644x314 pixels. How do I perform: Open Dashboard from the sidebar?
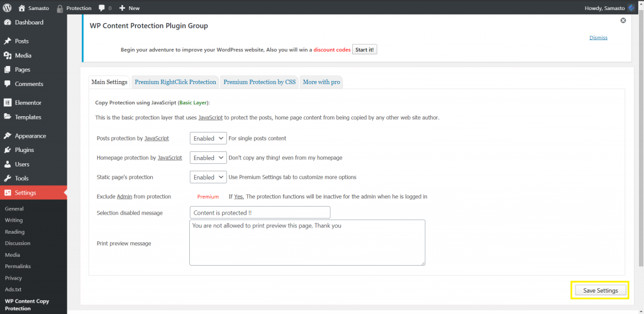[29, 23]
